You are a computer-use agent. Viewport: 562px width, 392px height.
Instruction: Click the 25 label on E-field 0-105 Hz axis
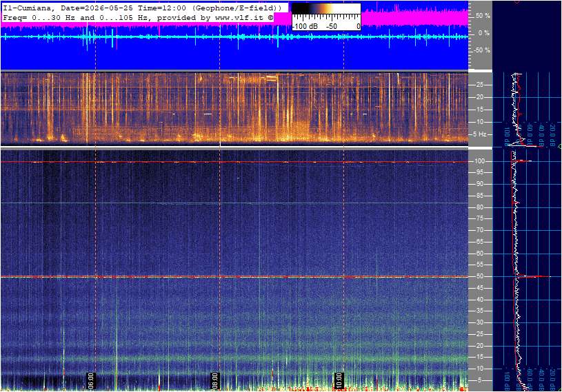(x=479, y=334)
